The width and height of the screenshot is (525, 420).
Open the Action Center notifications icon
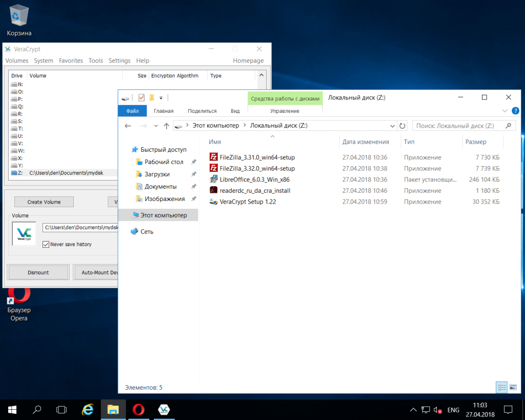[508, 410]
